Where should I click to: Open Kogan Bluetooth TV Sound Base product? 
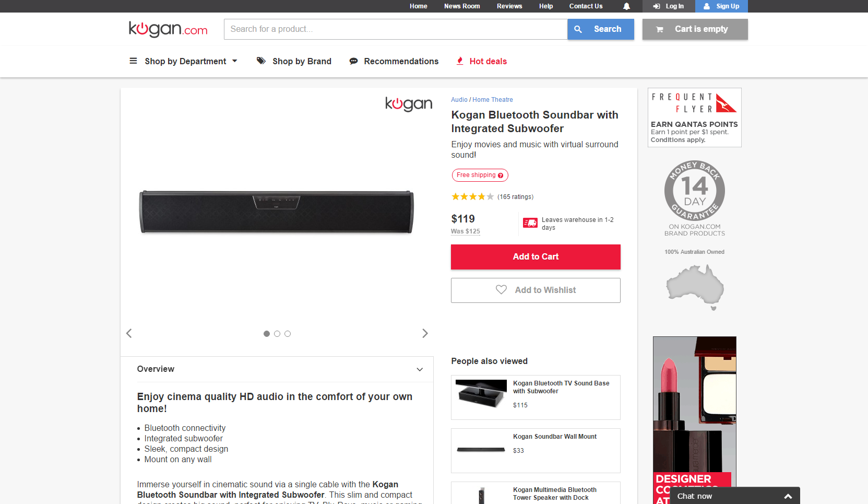536,397
